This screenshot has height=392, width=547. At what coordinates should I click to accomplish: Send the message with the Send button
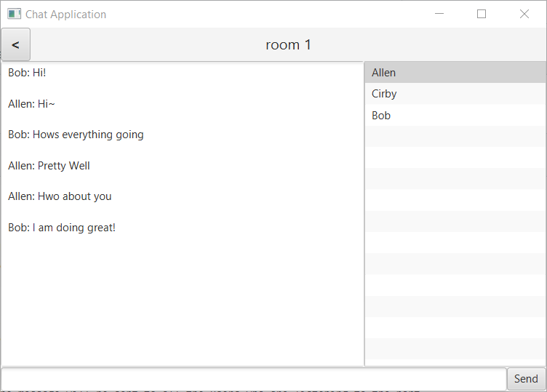point(526,379)
